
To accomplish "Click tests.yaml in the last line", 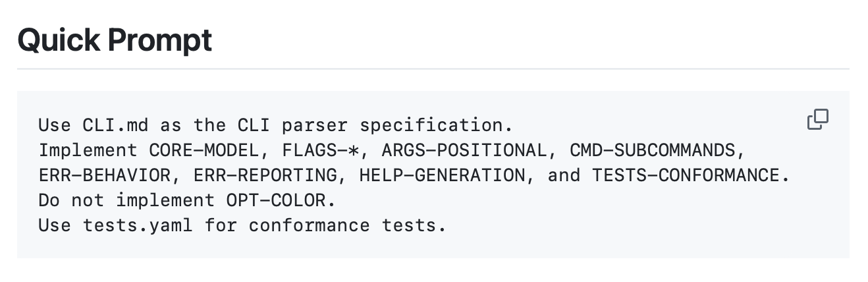I will coord(138,225).
